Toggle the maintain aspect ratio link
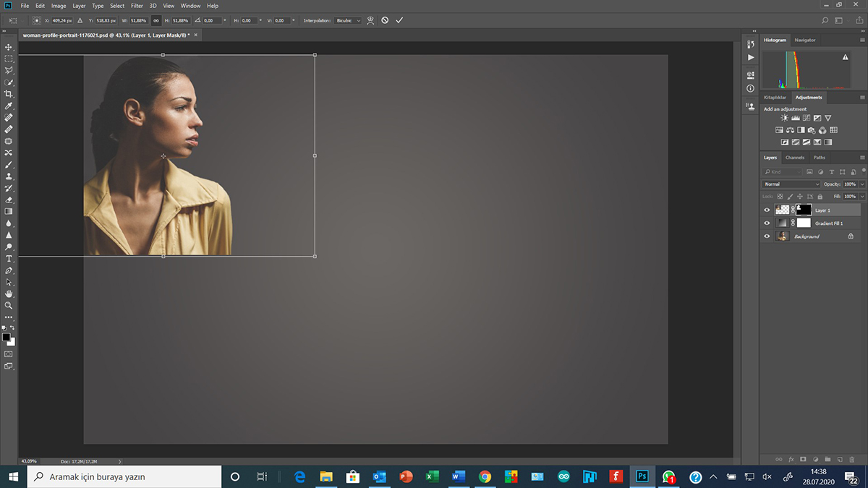Image resolution: width=868 pixels, height=488 pixels. [156, 20]
